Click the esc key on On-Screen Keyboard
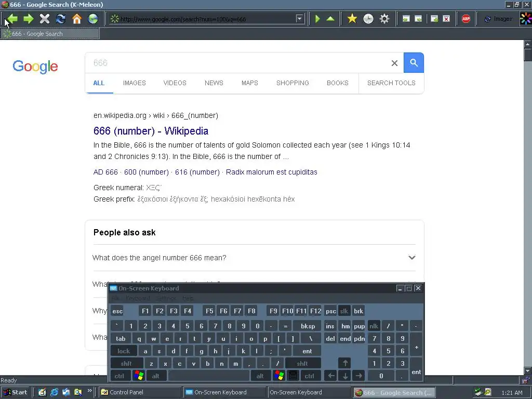Image resolution: width=532 pixels, height=399 pixels. pyautogui.click(x=117, y=311)
